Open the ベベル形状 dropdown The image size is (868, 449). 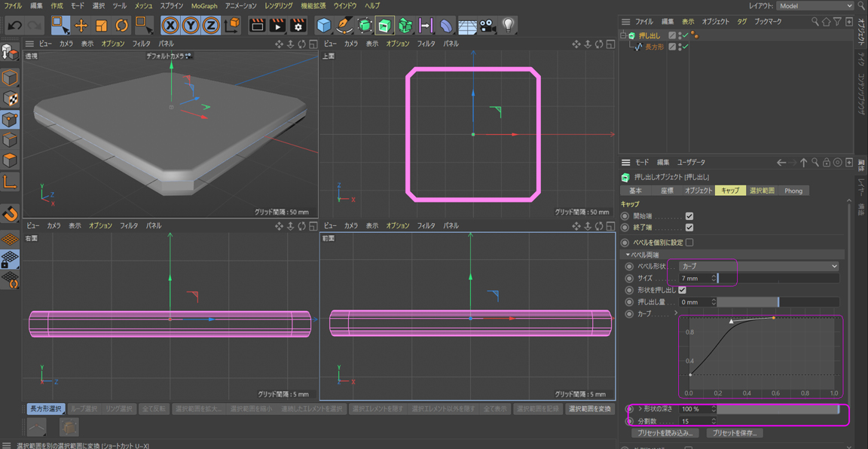(759, 267)
